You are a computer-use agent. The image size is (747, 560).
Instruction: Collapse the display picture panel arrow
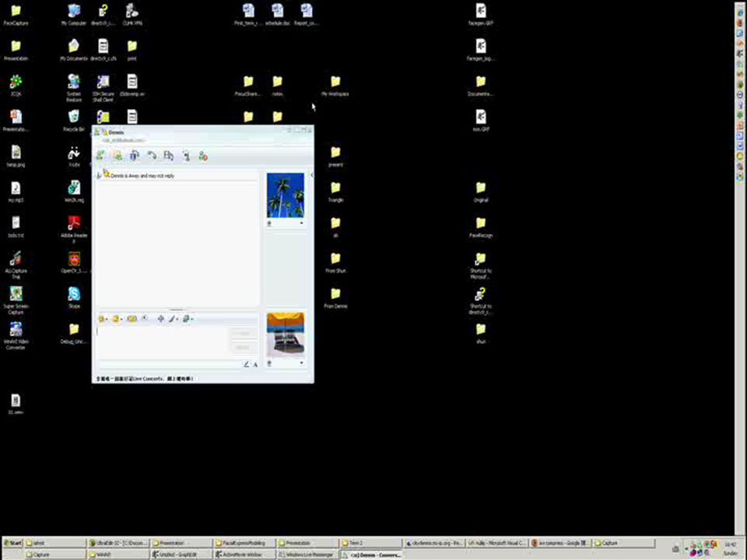312,175
